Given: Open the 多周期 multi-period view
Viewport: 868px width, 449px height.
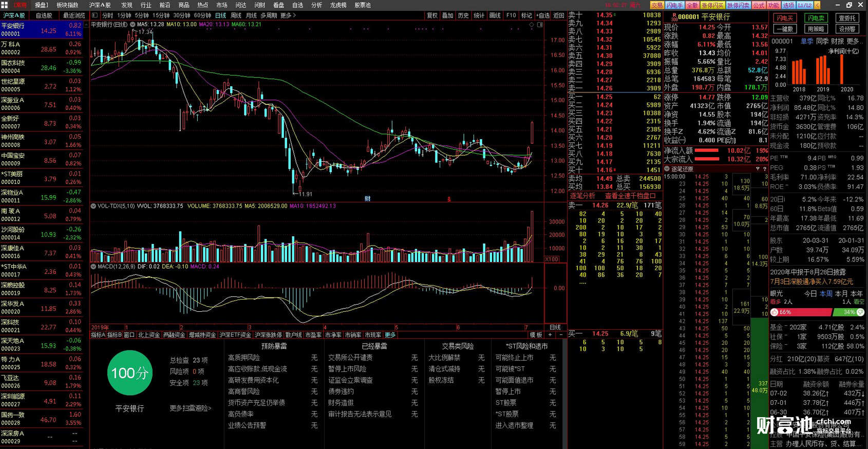Looking at the screenshot, I should [x=269, y=15].
